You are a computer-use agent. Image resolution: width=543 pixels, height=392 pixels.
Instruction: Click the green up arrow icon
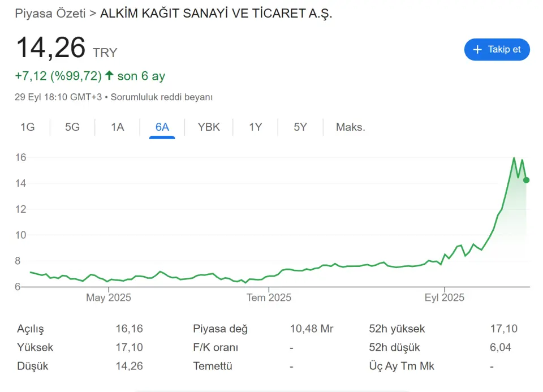109,75
